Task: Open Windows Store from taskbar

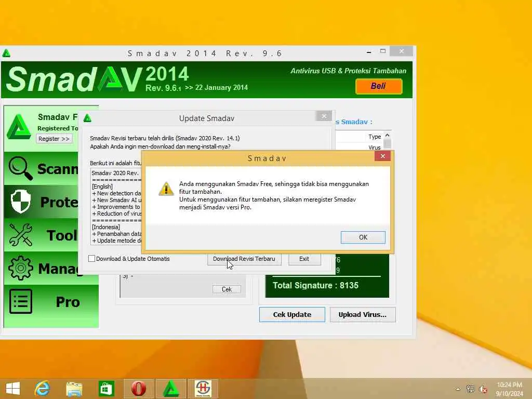Action: click(x=106, y=389)
